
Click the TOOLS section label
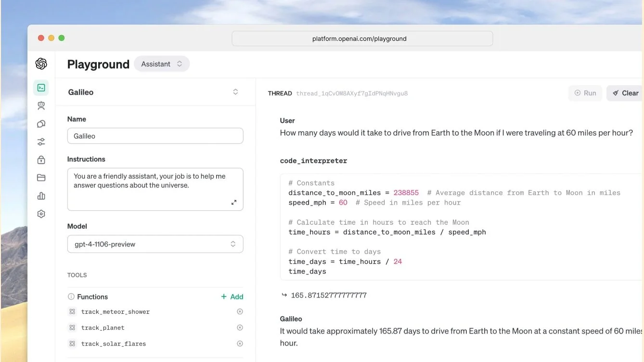(x=77, y=275)
